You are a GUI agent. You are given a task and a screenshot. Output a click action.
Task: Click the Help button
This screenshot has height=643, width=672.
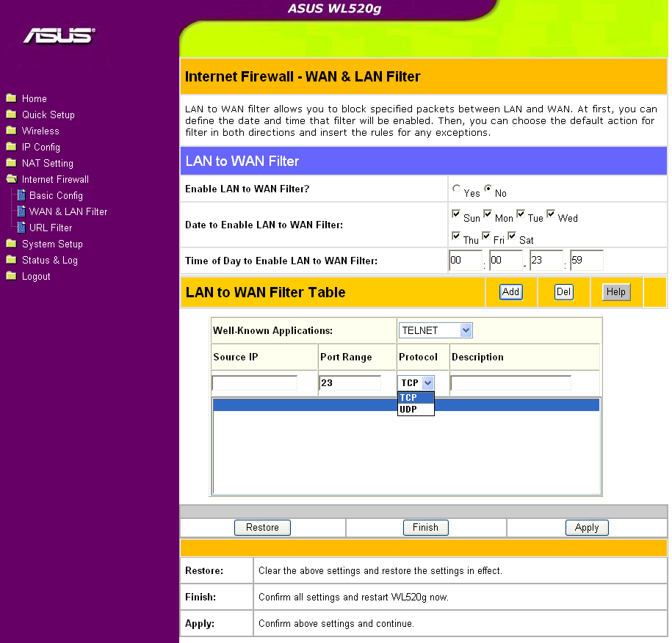coord(616,292)
